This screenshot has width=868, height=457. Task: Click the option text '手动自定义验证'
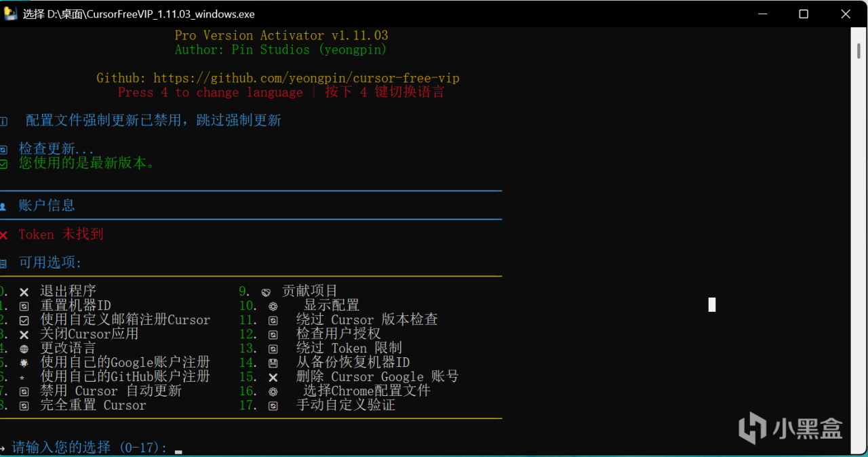tap(346, 405)
